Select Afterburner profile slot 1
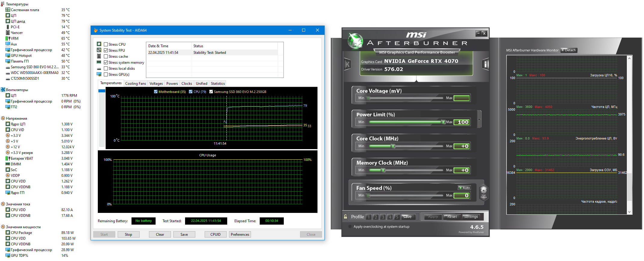Screen dimensions: 644x261 point(368,217)
